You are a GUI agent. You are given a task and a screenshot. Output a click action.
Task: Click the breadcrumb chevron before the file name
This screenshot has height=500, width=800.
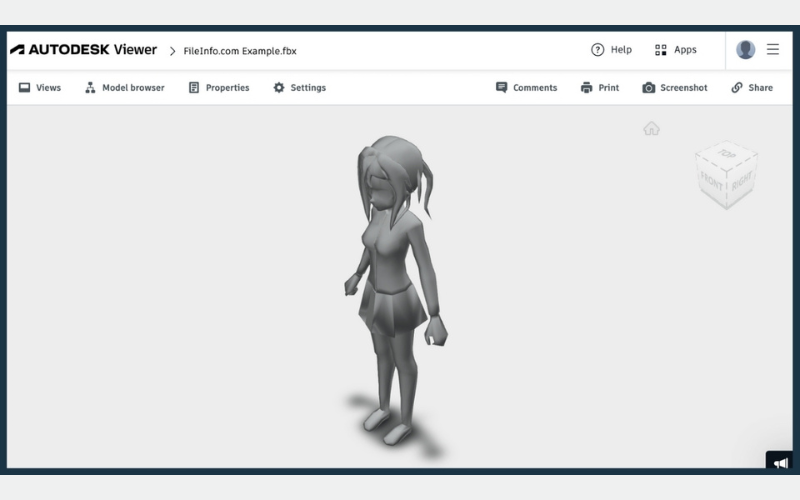point(172,51)
